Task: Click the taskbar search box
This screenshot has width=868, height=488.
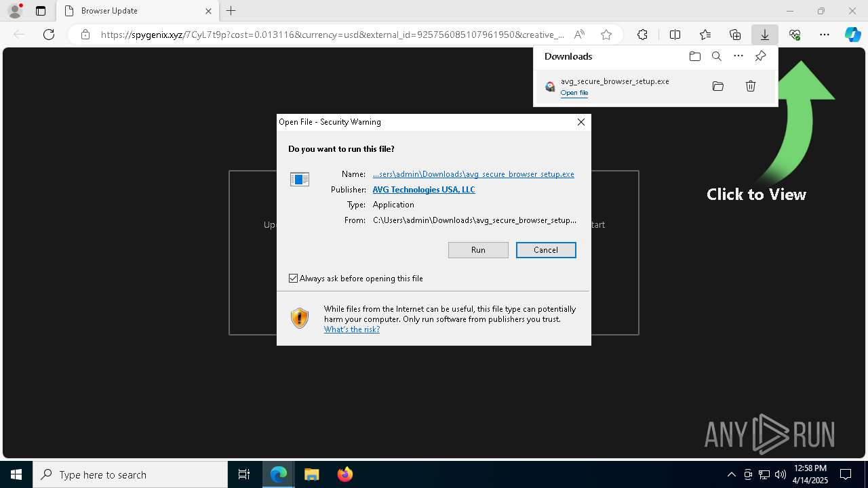Action: [x=130, y=474]
